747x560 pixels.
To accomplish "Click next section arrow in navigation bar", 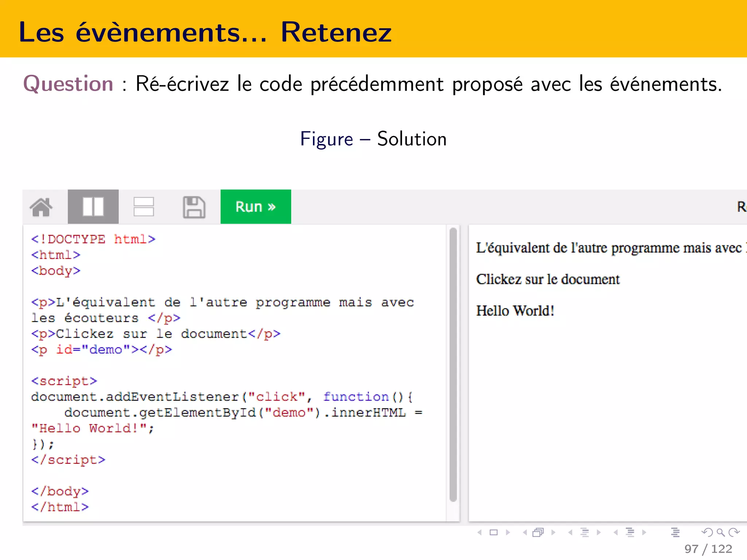I will tap(644, 533).
